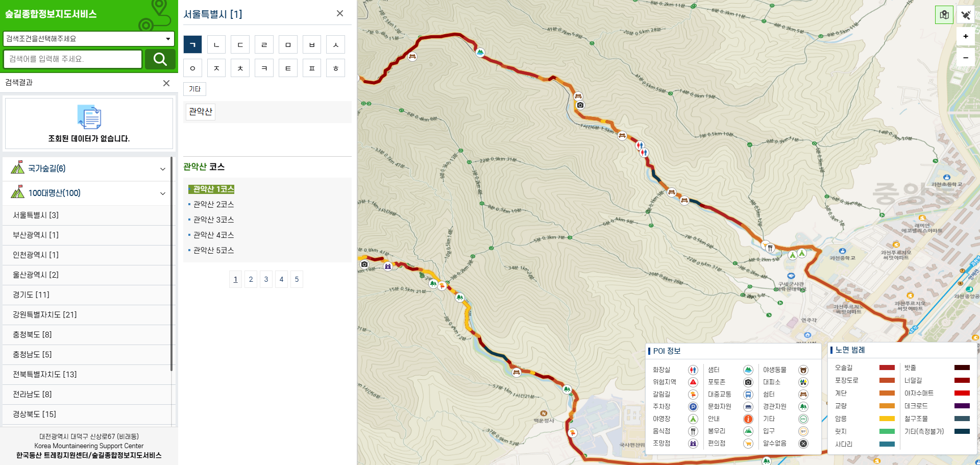
Task: Click the wildlife bear icon in POI legend
Action: pyautogui.click(x=803, y=370)
